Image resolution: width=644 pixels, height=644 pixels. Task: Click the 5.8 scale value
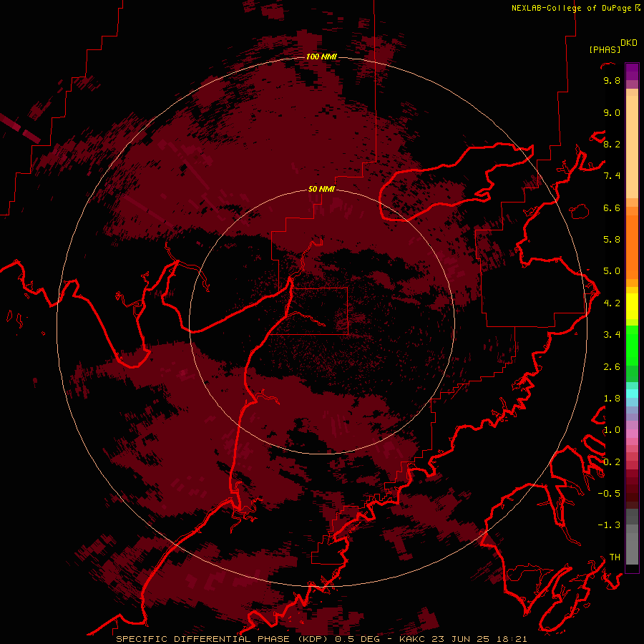coord(612,240)
